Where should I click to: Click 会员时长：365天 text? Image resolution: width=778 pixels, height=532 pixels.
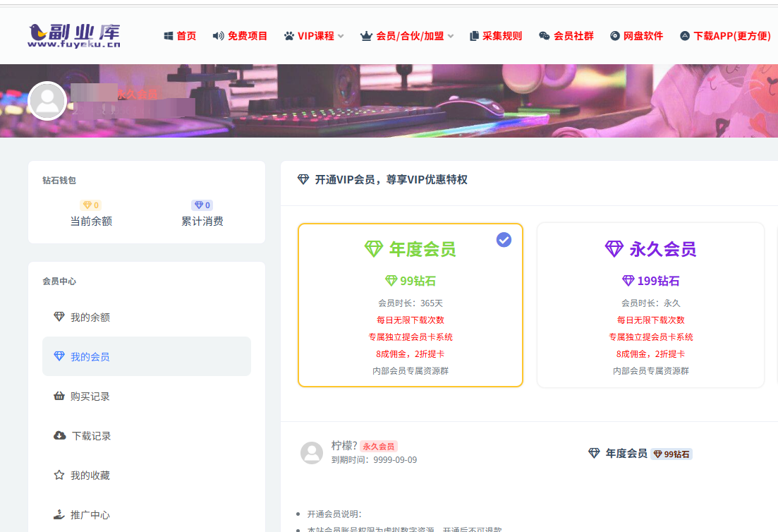click(411, 303)
